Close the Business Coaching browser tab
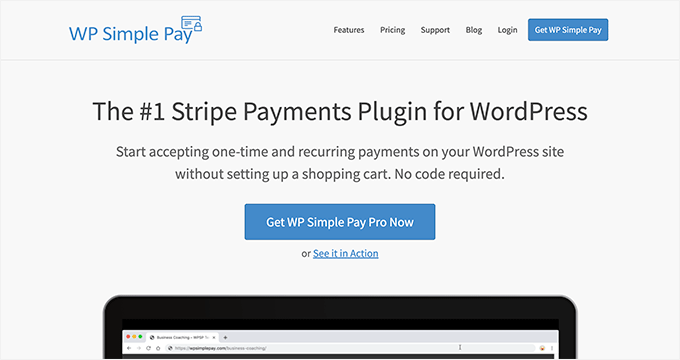 click(214, 337)
